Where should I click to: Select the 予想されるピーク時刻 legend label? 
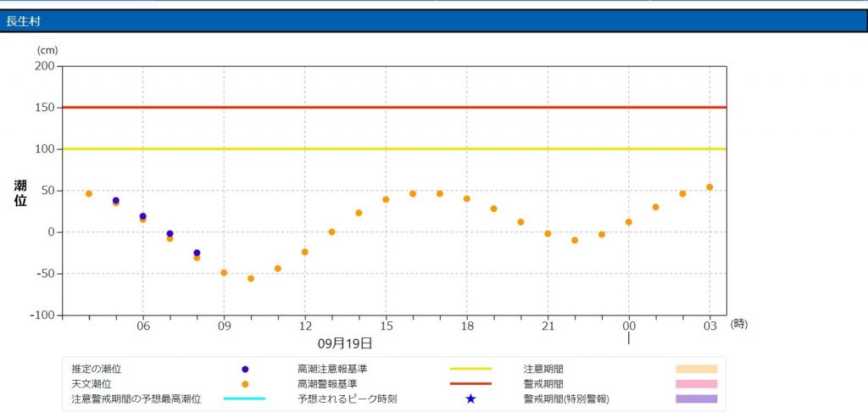point(347,398)
